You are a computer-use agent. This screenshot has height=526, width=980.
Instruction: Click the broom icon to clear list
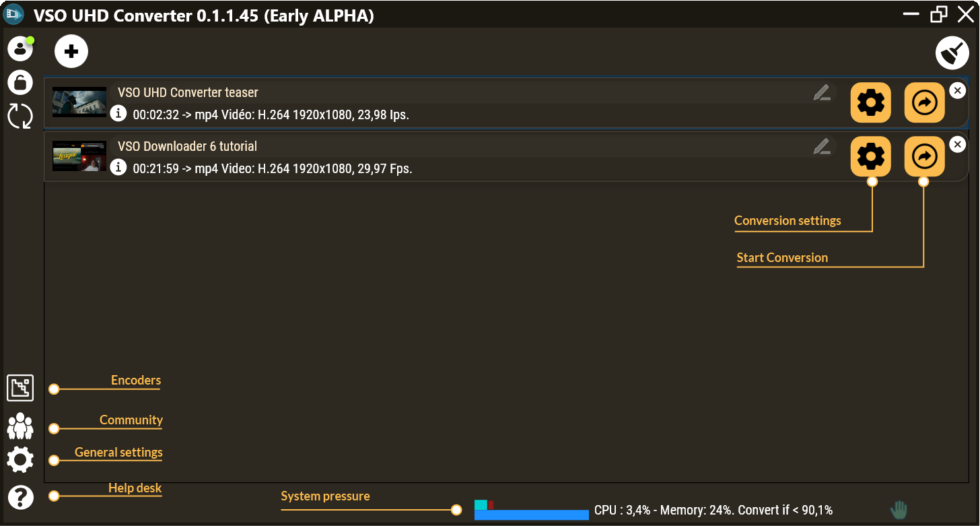[x=952, y=53]
